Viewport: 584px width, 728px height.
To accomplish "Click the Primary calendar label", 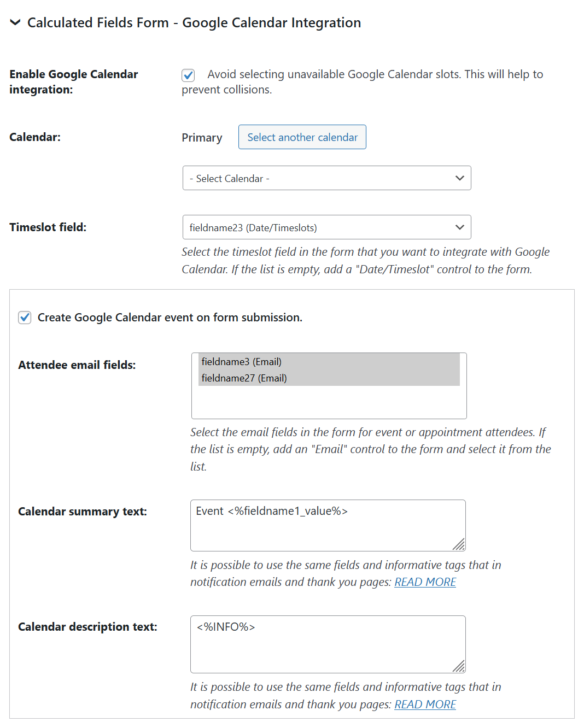I will pyautogui.click(x=202, y=138).
